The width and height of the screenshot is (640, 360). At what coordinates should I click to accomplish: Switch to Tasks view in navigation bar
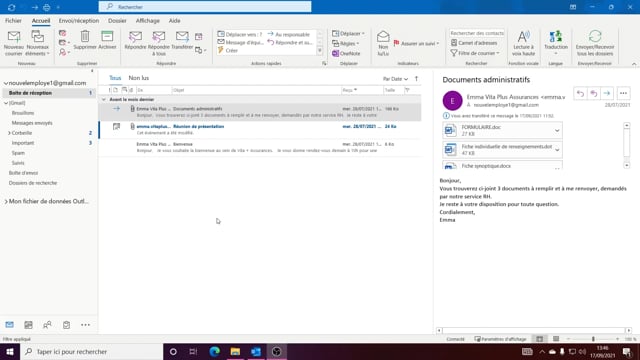pyautogui.click(x=66, y=325)
